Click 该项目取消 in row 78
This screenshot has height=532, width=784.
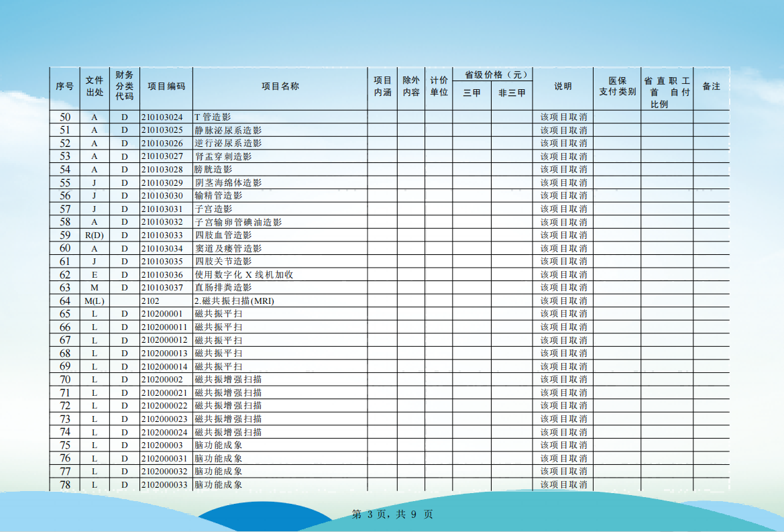pos(563,484)
